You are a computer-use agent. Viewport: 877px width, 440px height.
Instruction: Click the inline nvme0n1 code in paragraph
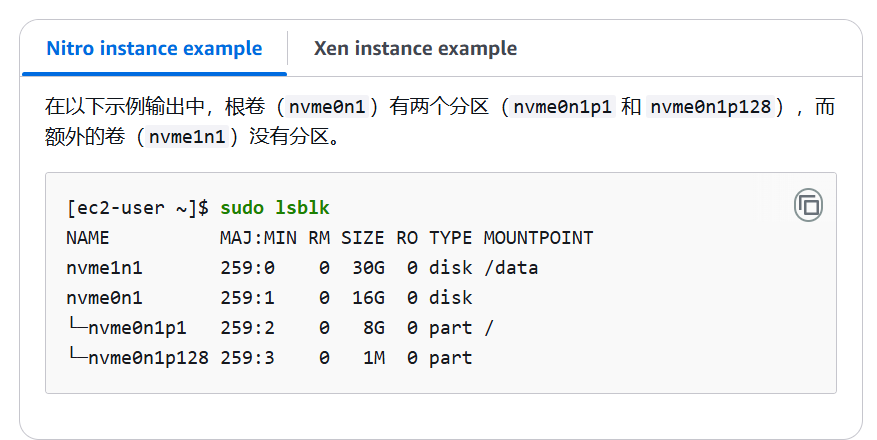point(327,106)
